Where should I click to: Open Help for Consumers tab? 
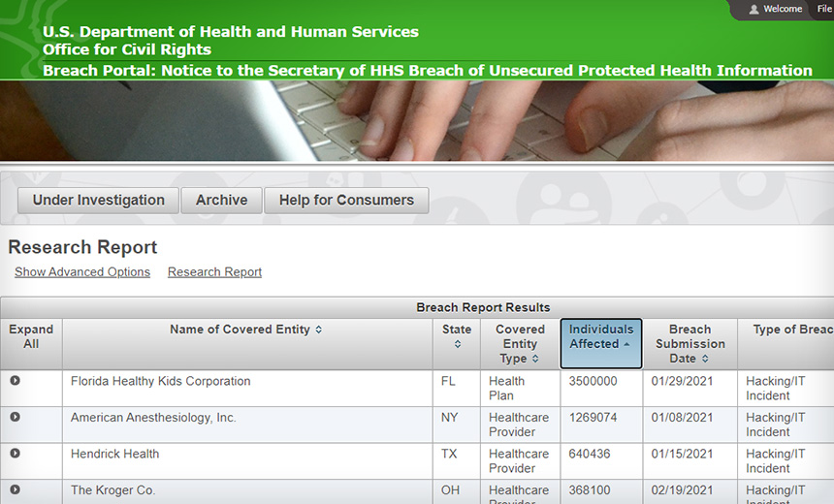pyautogui.click(x=346, y=201)
